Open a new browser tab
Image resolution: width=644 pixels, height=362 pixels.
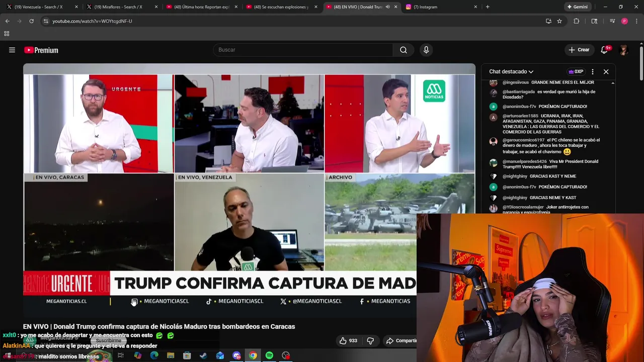click(488, 7)
